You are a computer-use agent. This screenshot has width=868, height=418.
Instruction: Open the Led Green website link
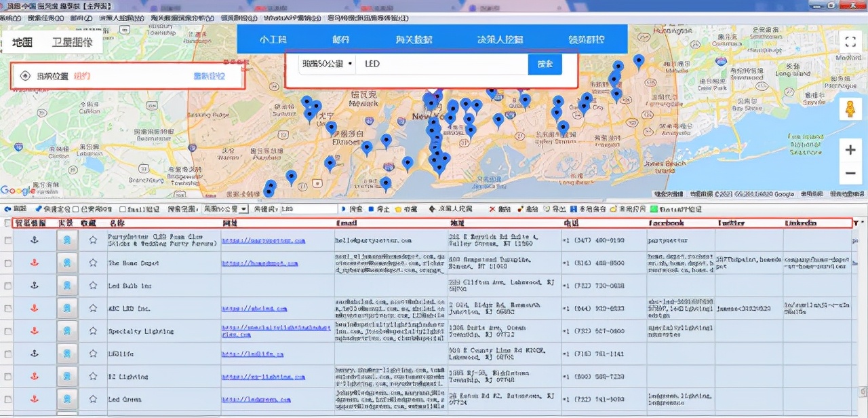click(x=256, y=399)
